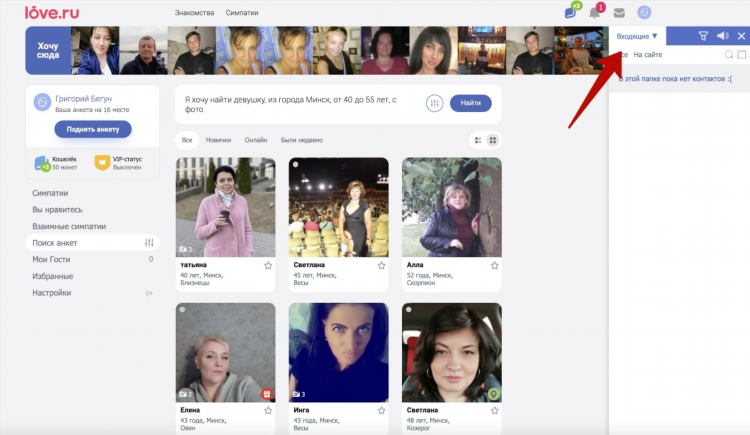Open Настройки in the sidebar
The image size is (750, 435).
(52, 293)
